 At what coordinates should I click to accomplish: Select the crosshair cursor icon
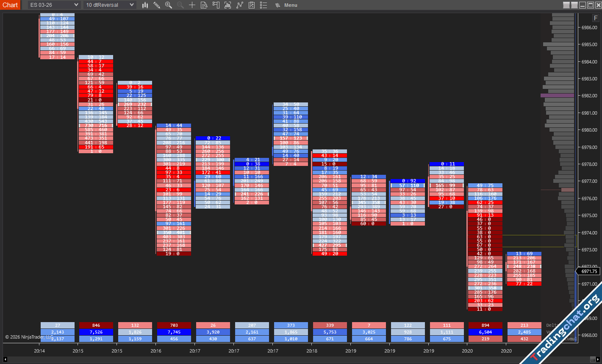(192, 5)
